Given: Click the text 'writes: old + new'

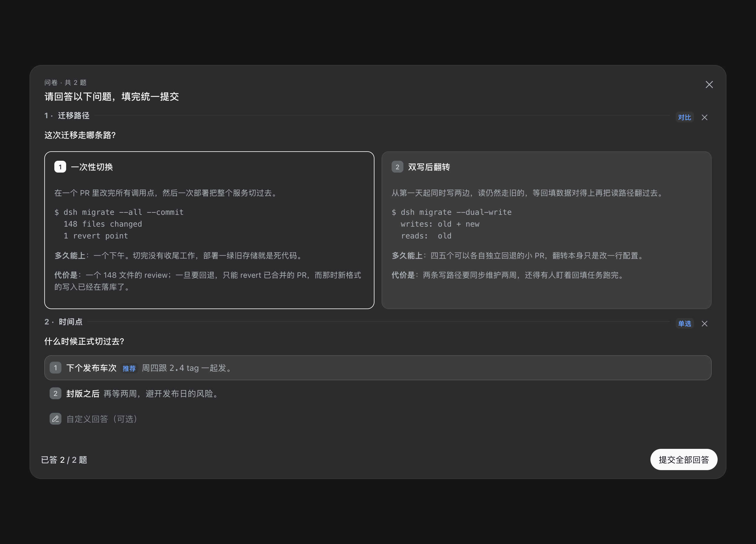Looking at the screenshot, I should [440, 224].
